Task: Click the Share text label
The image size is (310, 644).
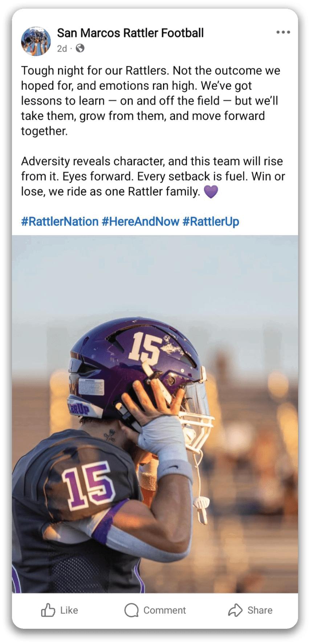Action: 260,610
